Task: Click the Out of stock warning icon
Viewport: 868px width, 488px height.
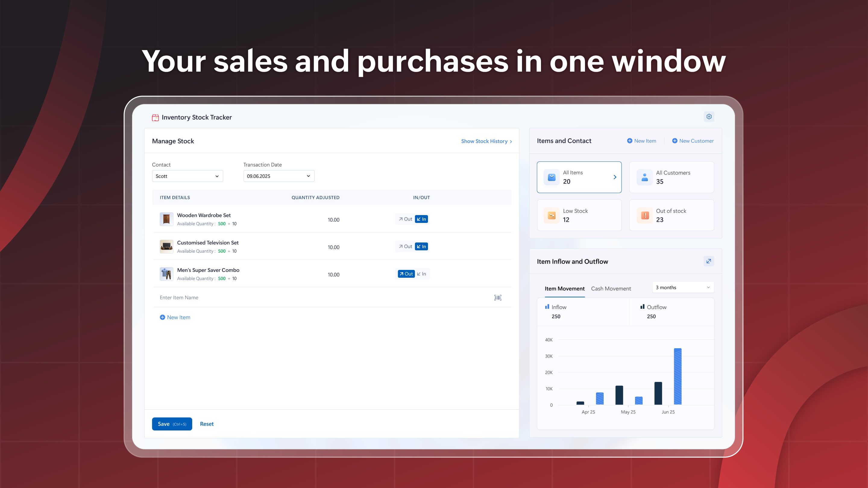Action: (x=645, y=215)
